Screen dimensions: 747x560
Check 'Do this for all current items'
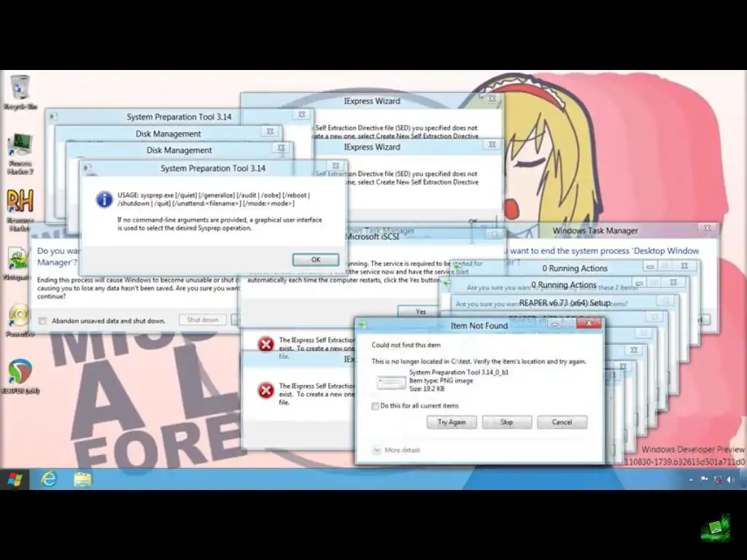(x=376, y=405)
